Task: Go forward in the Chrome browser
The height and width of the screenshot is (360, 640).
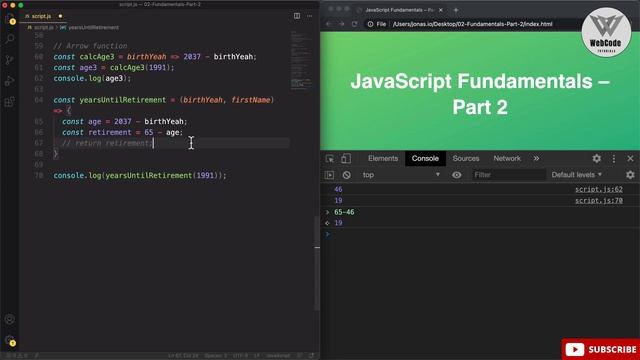Action: tap(342, 24)
